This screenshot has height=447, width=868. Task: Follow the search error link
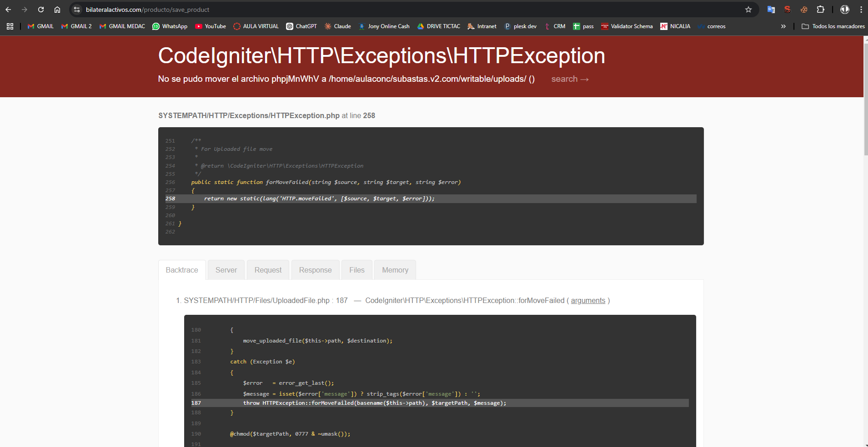click(570, 79)
